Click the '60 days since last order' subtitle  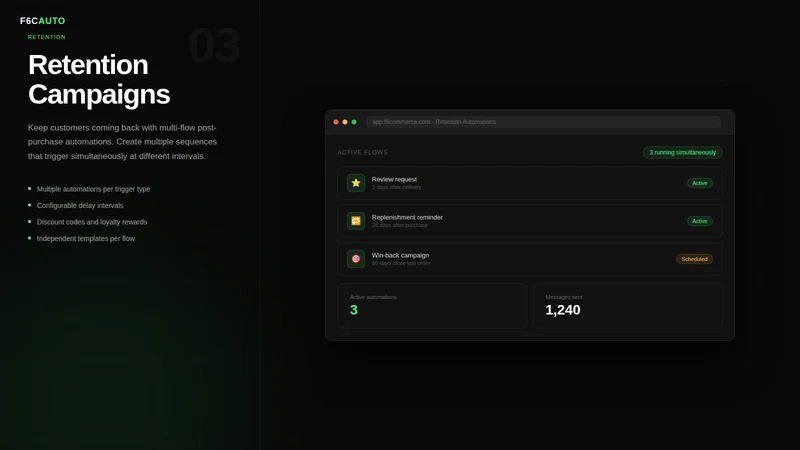[x=401, y=263]
